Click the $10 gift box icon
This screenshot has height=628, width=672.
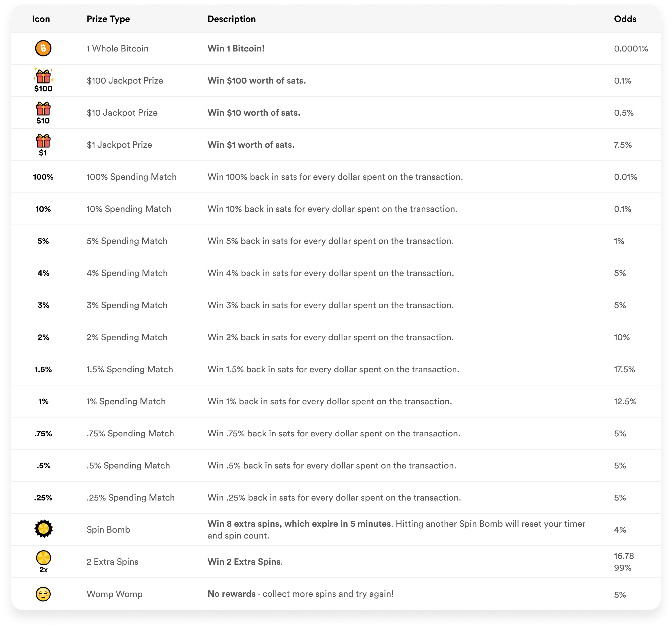[43, 113]
